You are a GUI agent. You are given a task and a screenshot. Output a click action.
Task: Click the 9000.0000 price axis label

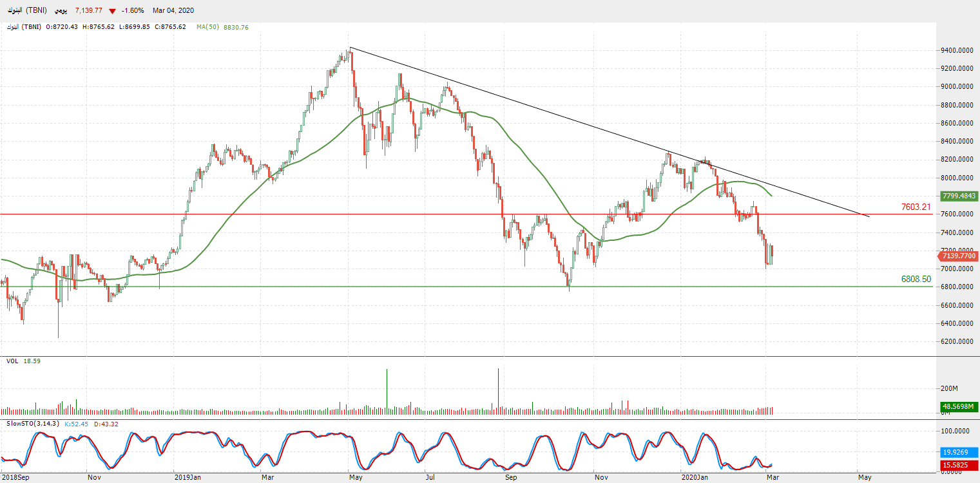pos(957,86)
